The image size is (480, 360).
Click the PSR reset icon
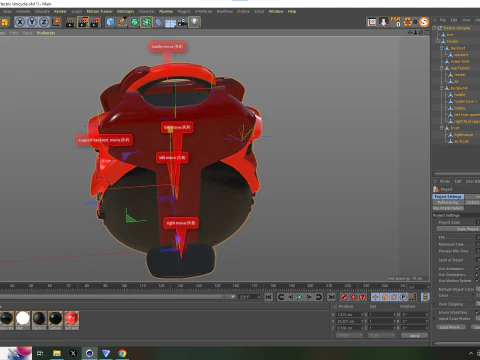[395, 22]
